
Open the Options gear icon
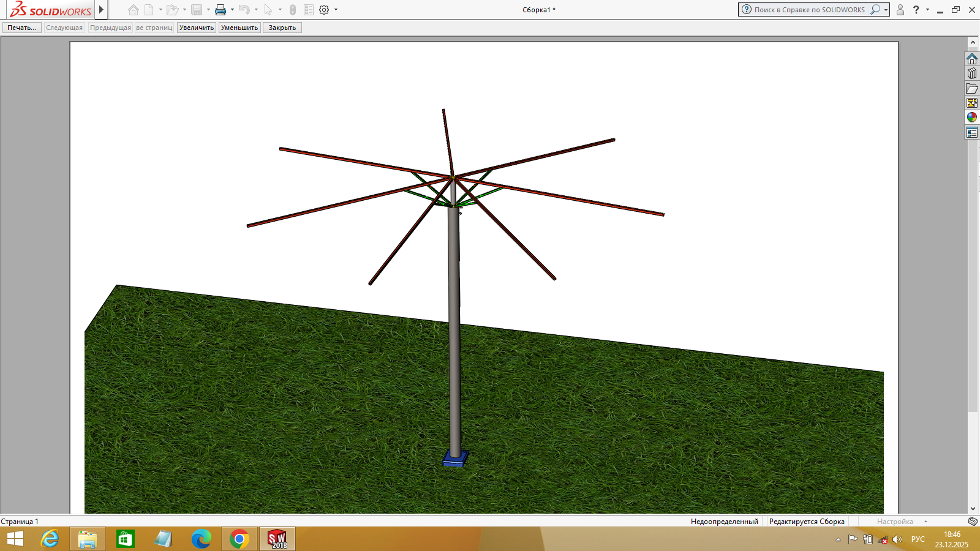pos(324,10)
